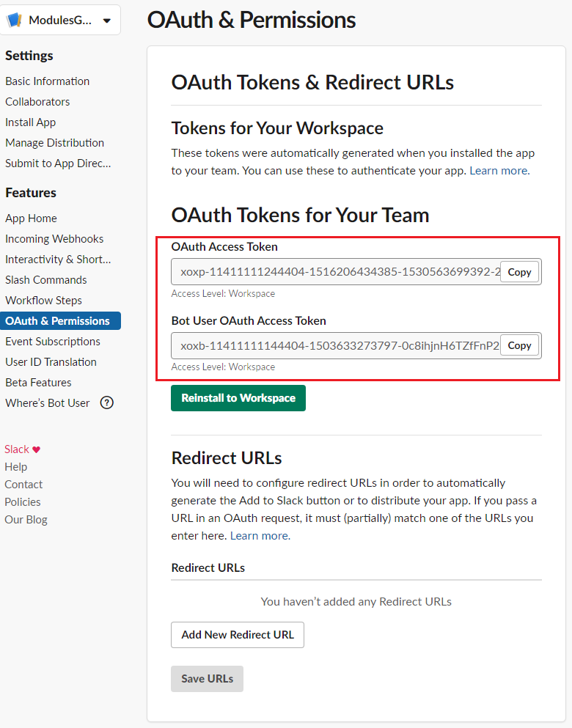Go to Workflow Steps
572x728 pixels.
(x=44, y=301)
